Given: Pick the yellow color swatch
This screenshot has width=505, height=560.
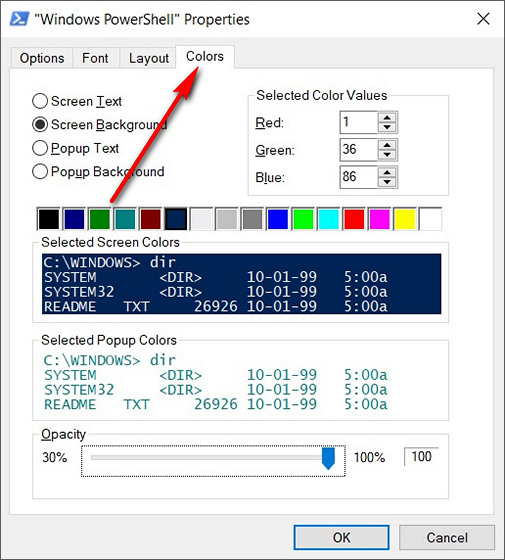Looking at the screenshot, I should [405, 219].
